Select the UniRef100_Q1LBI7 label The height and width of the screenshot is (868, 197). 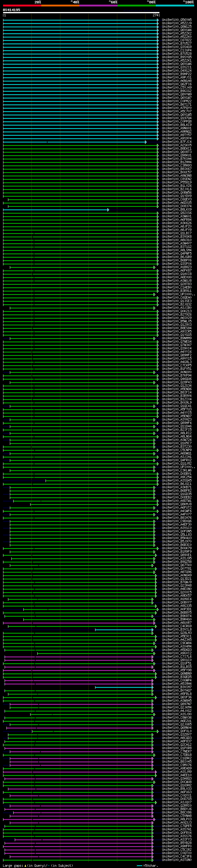pos(177,233)
